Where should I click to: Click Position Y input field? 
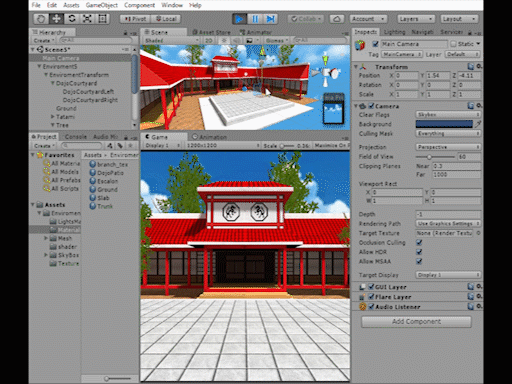[438, 76]
